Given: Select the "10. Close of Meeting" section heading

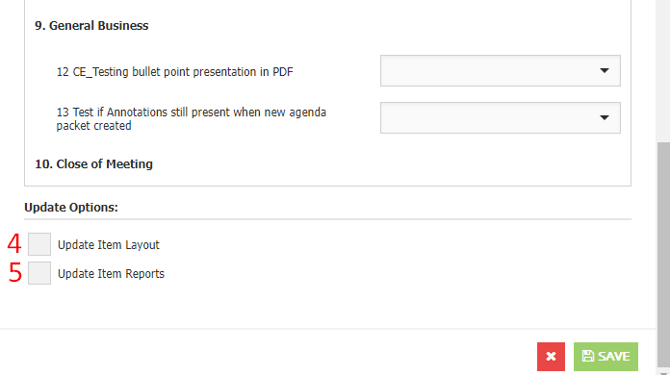Looking at the screenshot, I should tap(94, 164).
